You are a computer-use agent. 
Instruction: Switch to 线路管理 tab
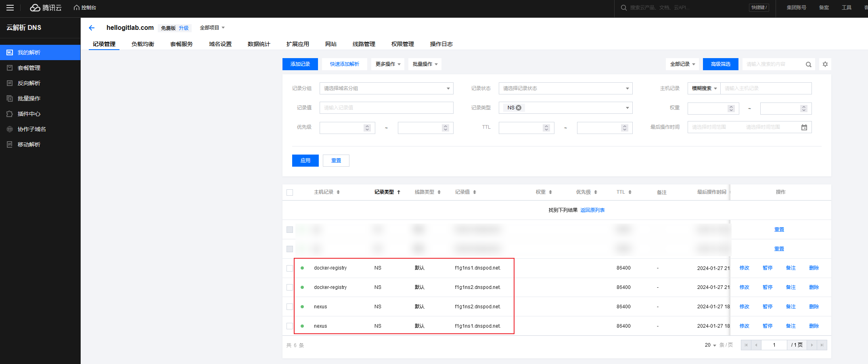pyautogui.click(x=364, y=44)
